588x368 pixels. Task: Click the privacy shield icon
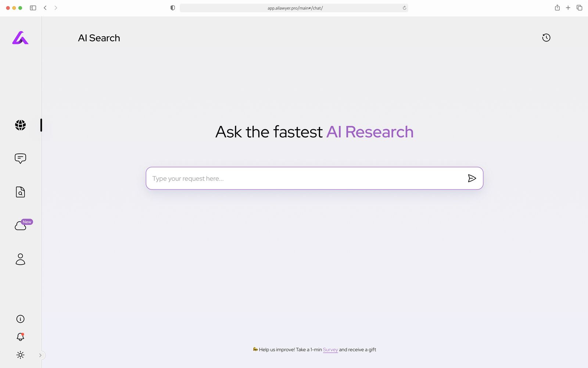pos(173,8)
